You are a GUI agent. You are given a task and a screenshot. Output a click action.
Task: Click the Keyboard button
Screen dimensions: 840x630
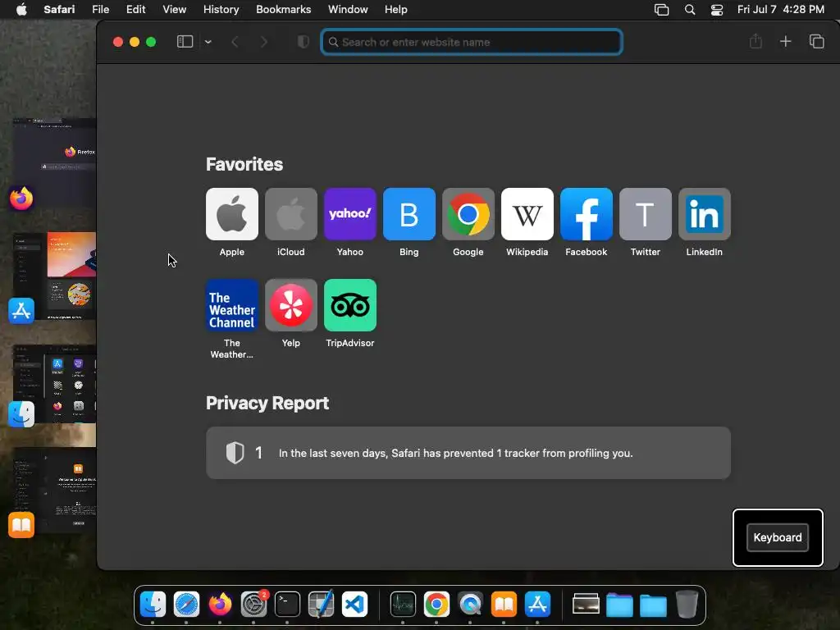tap(778, 537)
